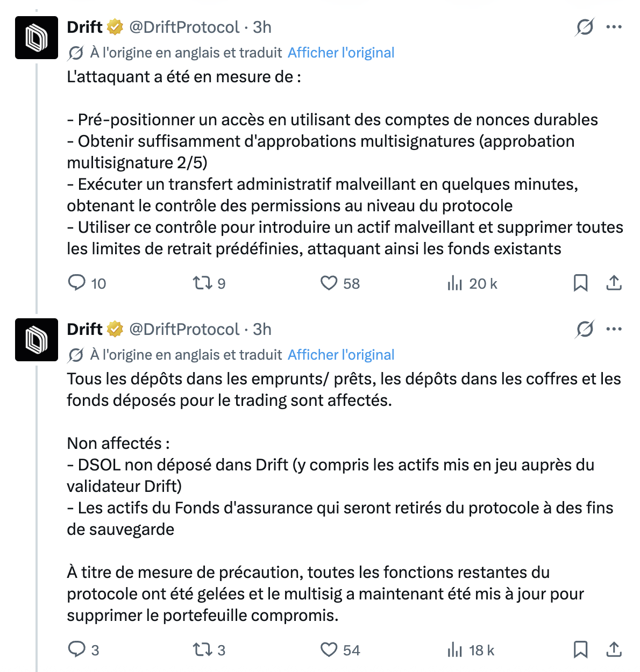The image size is (640, 672).
Task: Click 'Afficher l'original' on the second tweet
Action: click(x=341, y=355)
